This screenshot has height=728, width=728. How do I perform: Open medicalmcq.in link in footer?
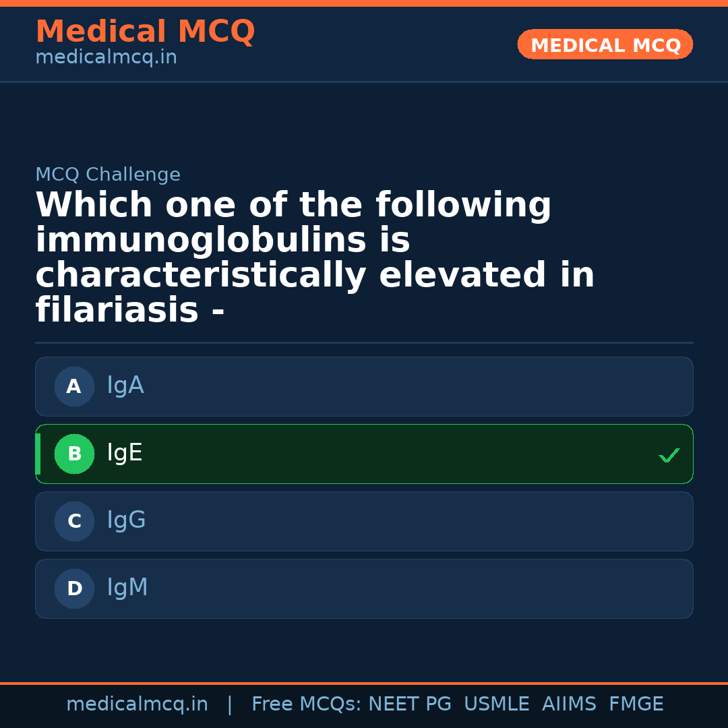click(x=137, y=704)
